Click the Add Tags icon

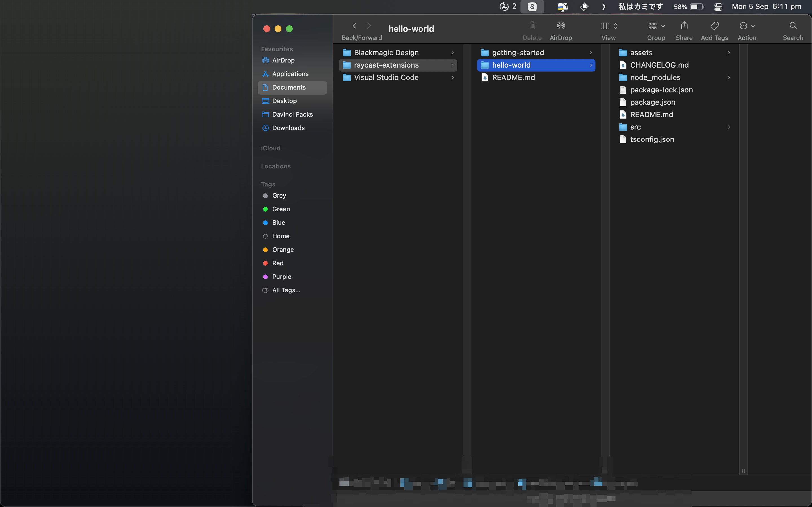coord(714,26)
